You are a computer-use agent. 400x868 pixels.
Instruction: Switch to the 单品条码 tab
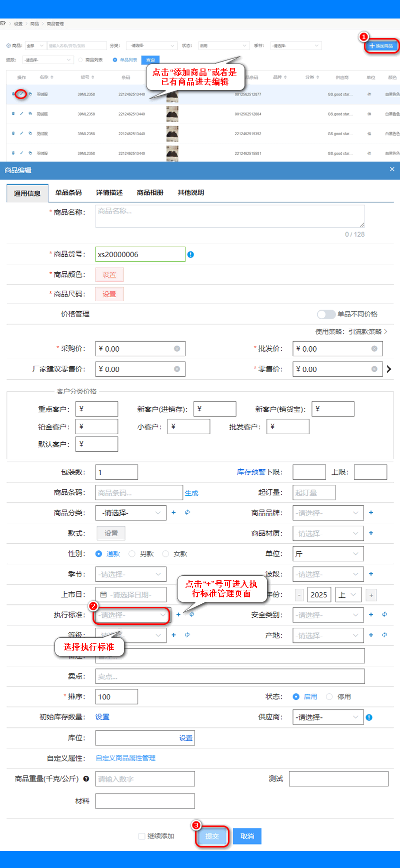(x=68, y=193)
